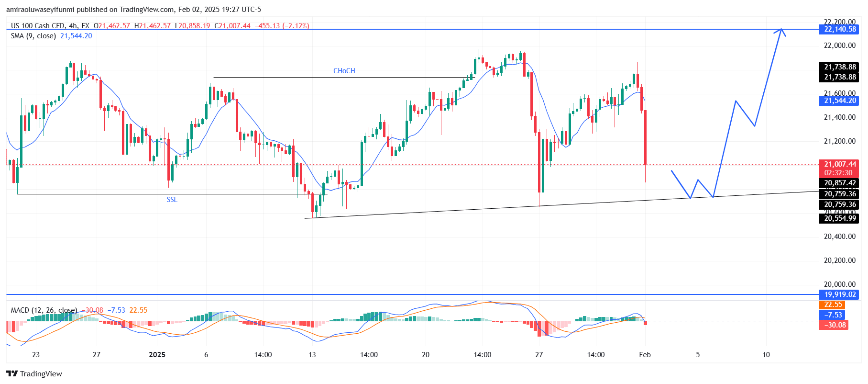
Task: Click the red -30.08 histogram value label
Action: click(x=834, y=325)
